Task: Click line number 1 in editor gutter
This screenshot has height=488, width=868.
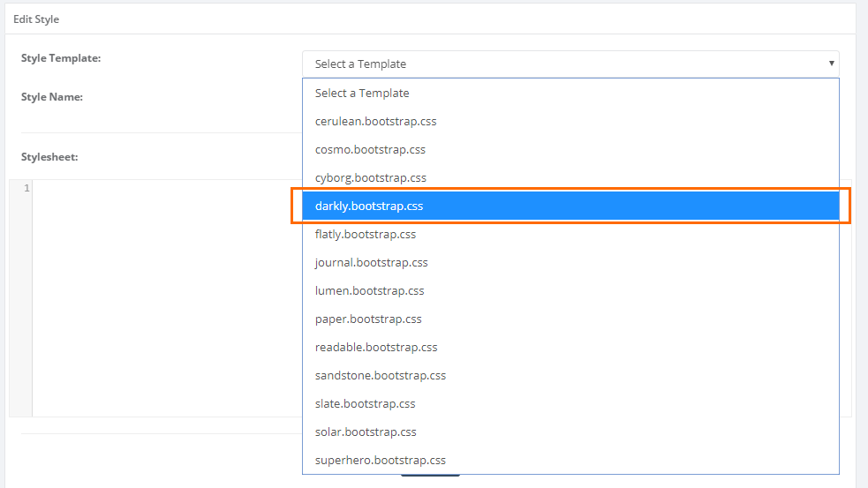Action: pyautogui.click(x=26, y=189)
